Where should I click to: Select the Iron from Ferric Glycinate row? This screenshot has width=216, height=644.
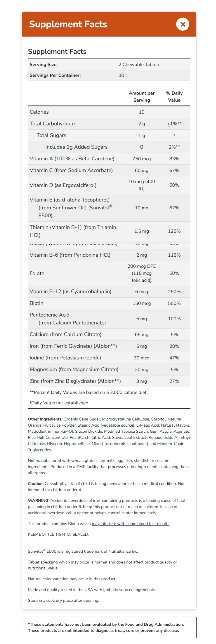coord(73,346)
